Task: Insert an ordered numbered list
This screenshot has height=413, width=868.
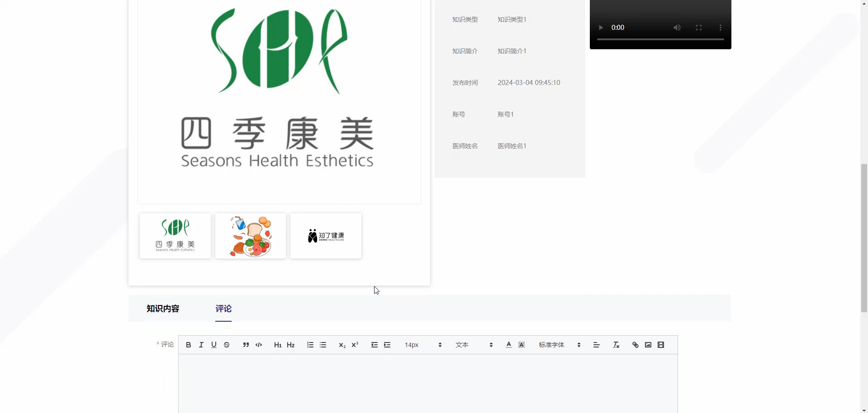Action: coord(310,345)
